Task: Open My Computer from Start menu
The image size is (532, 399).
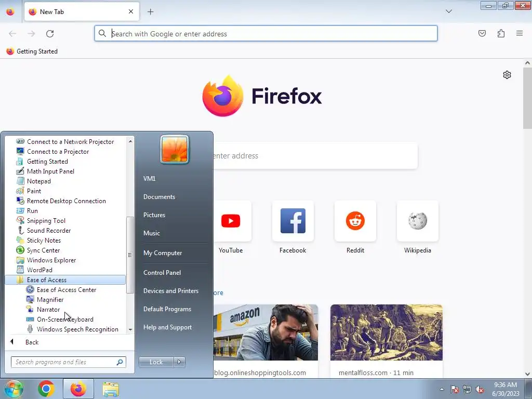Action: point(163,253)
